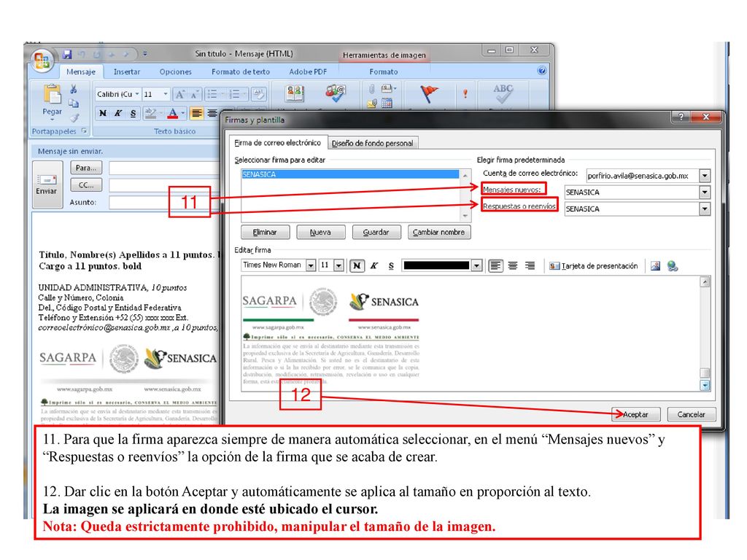Screen dimensions: 747x560
Task: Click the check names icon
Action: [x=336, y=93]
